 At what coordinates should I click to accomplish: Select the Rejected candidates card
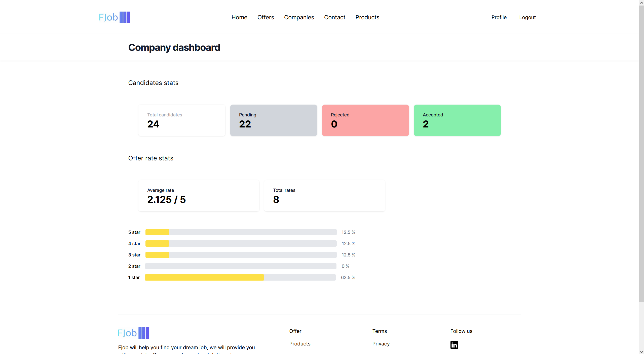pos(365,120)
